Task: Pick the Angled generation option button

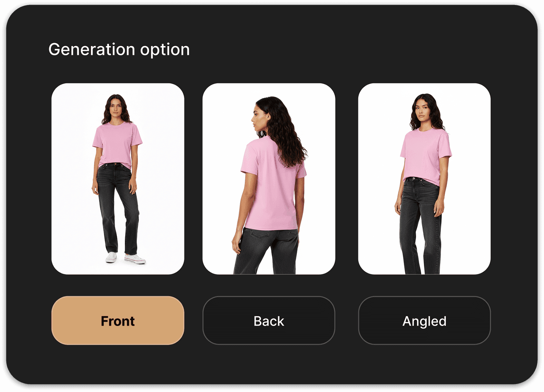Action: [424, 320]
